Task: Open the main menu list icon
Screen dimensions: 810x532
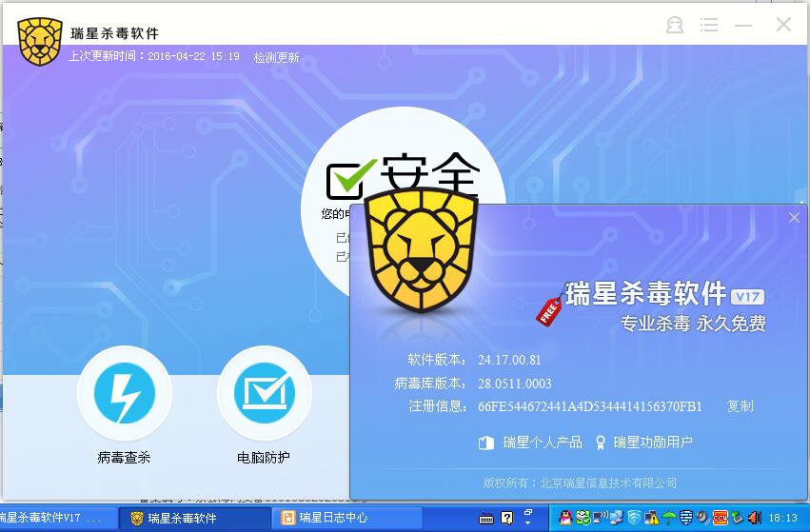Action: [x=709, y=25]
